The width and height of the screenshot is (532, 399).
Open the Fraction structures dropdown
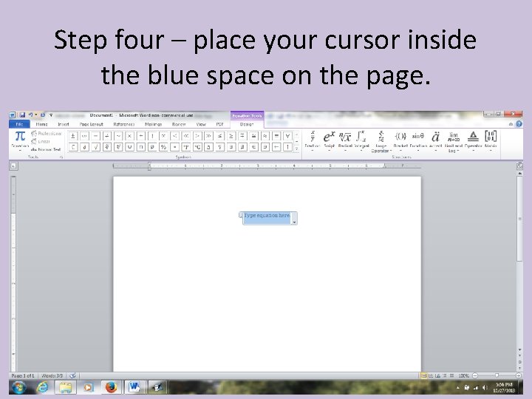pos(312,141)
